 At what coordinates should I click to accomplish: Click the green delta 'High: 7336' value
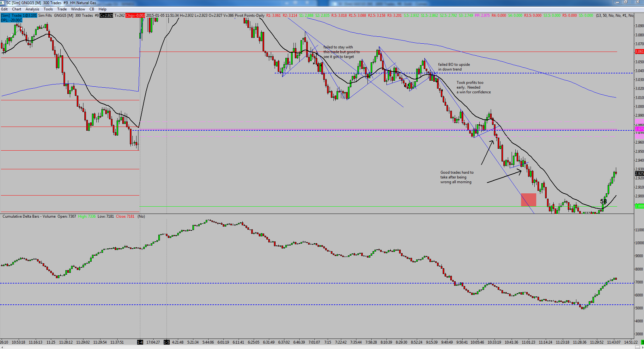(x=87, y=216)
